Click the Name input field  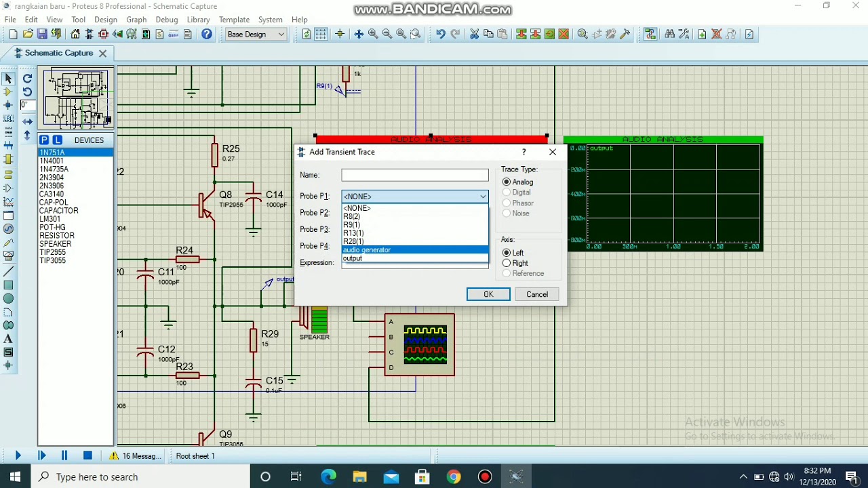tap(415, 175)
